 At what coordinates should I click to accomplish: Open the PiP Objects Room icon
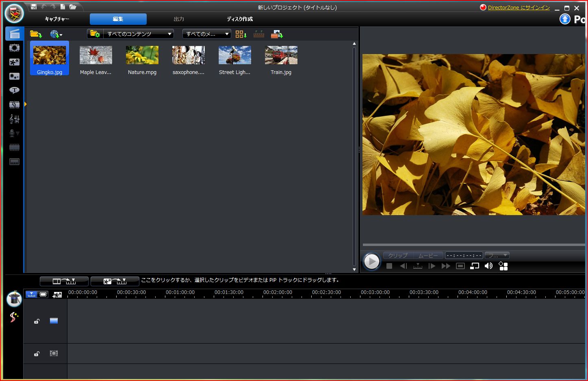14,62
